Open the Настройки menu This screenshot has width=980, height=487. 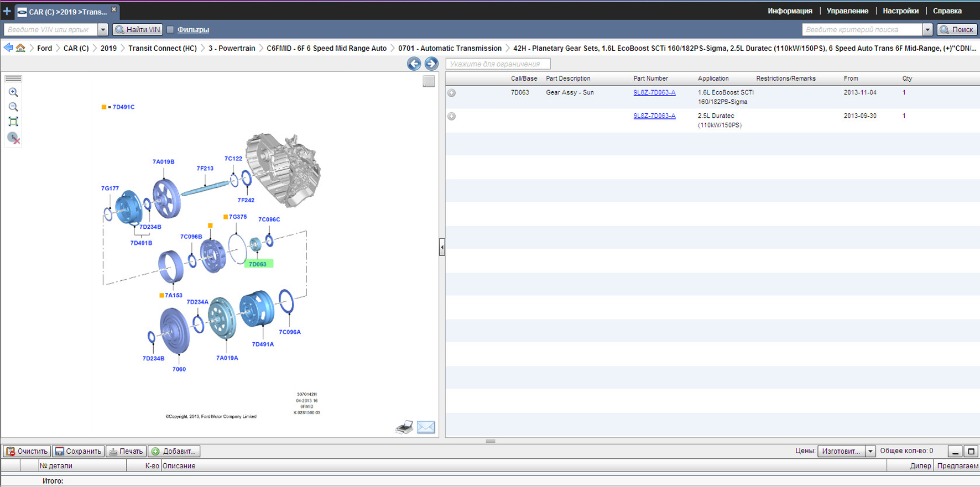(x=900, y=11)
